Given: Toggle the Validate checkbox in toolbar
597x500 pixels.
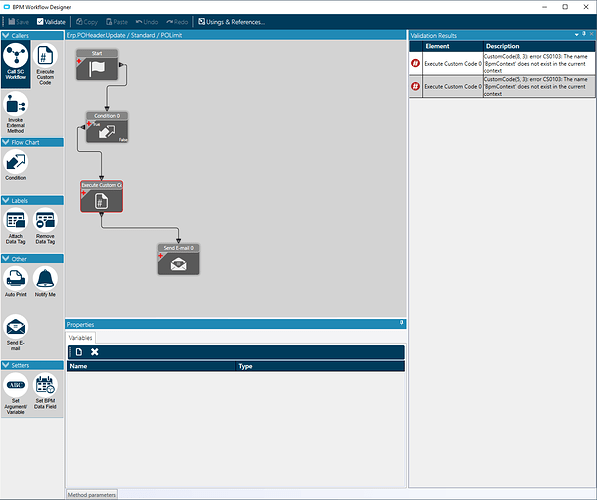Looking at the screenshot, I should click(40, 22).
